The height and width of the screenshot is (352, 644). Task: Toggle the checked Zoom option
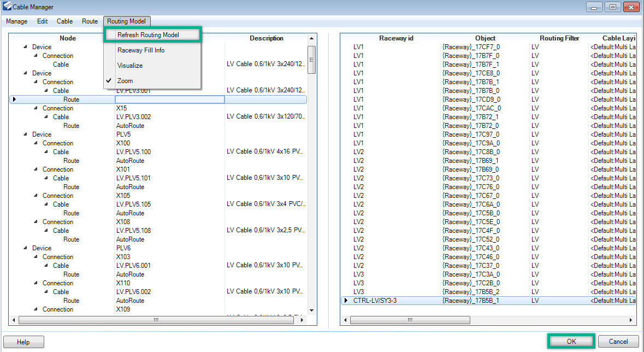125,81
